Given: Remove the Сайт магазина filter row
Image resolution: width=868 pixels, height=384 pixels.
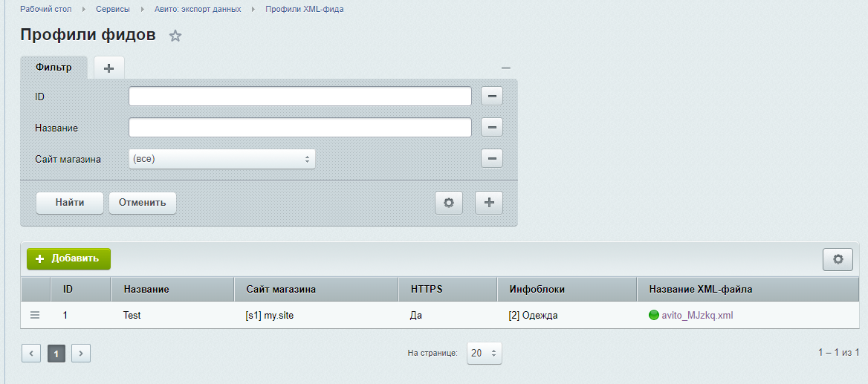Looking at the screenshot, I should [x=491, y=158].
